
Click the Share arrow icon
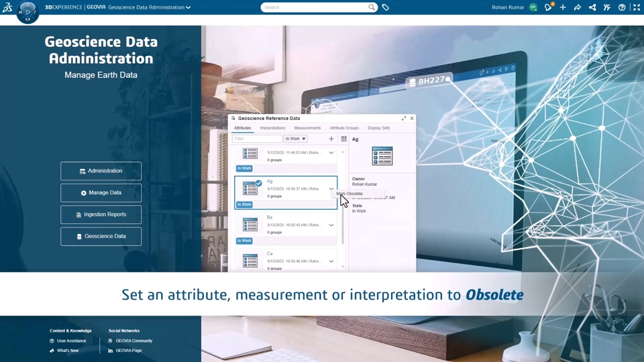coord(578,7)
